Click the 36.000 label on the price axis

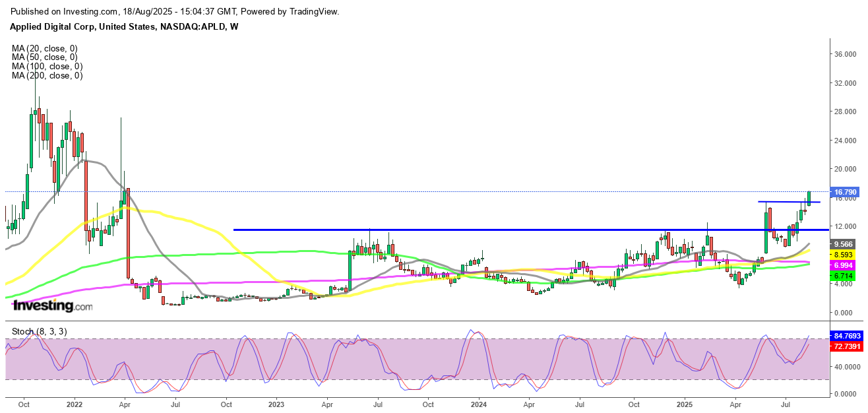(x=846, y=54)
